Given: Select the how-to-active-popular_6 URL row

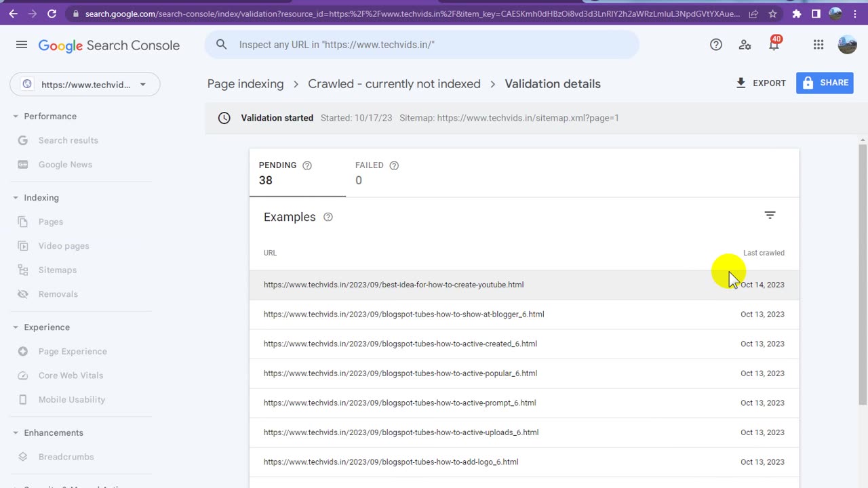Looking at the screenshot, I should click(524, 373).
